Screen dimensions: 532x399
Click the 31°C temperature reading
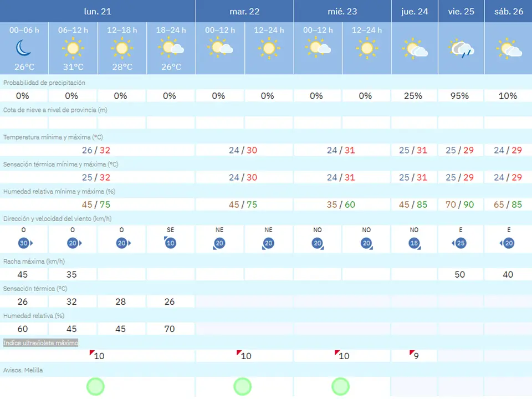point(73,67)
